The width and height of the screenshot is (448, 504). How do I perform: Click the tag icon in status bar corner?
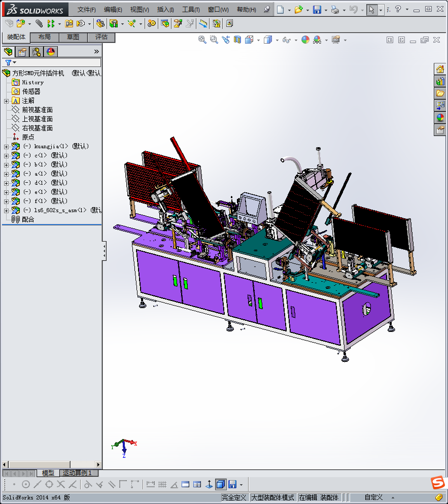(439, 497)
